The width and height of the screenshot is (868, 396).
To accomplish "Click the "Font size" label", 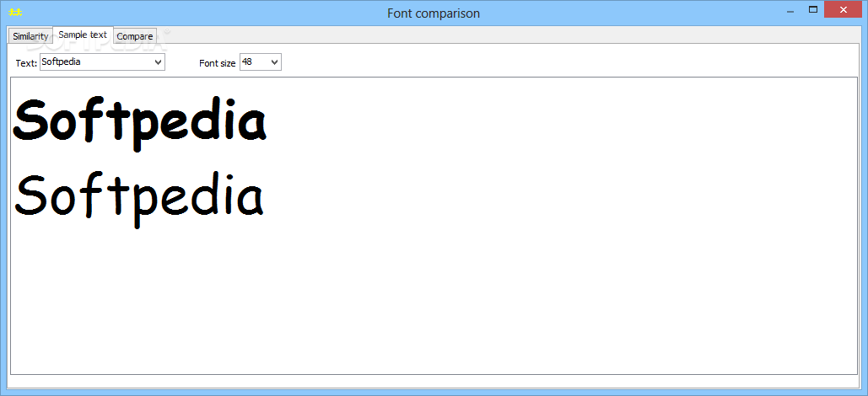I will point(218,63).
